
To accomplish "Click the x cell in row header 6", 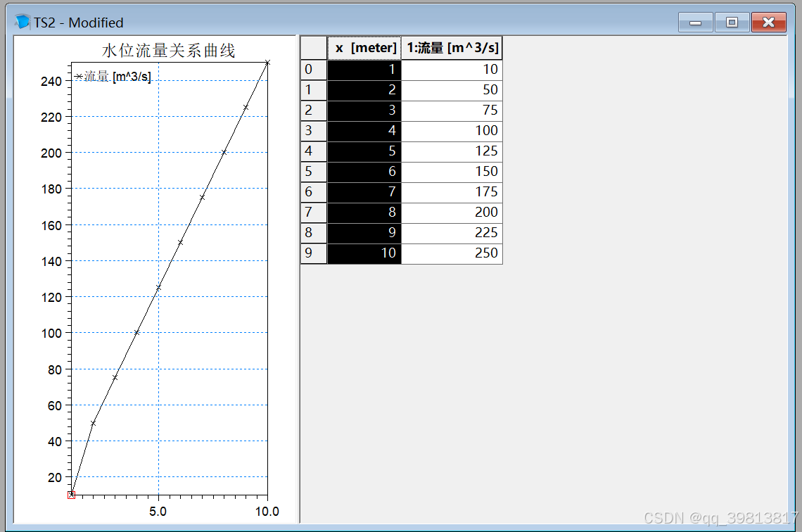I will tap(364, 192).
